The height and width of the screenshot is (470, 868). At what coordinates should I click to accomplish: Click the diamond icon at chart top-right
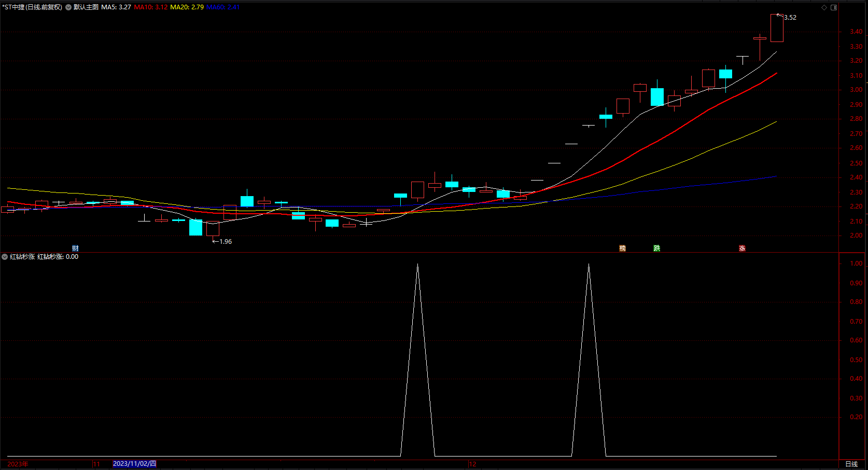tap(824, 7)
